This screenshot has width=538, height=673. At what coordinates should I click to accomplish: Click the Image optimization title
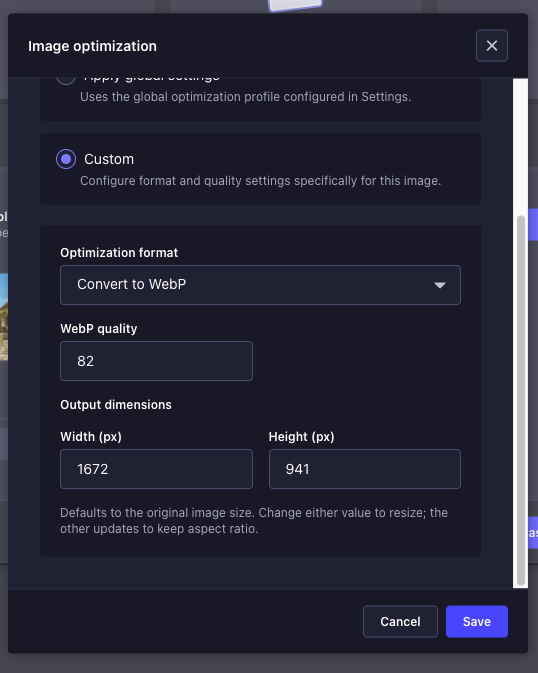pyautogui.click(x=92, y=46)
